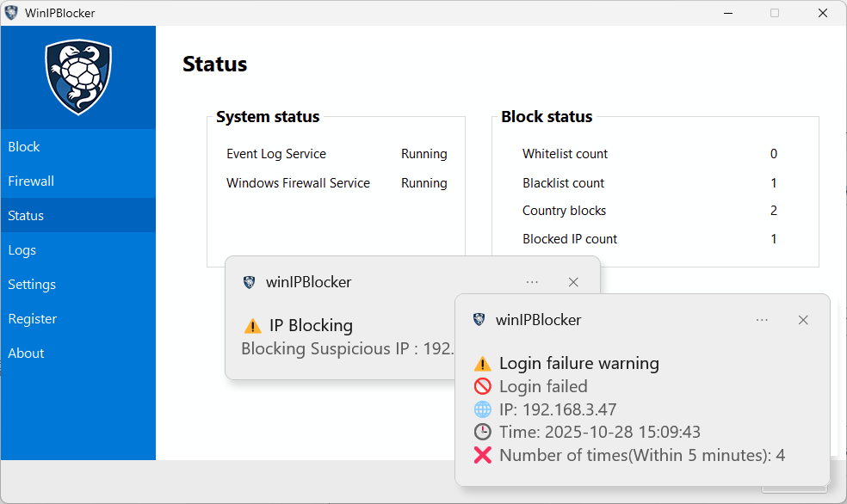Open the Register page

(x=32, y=318)
